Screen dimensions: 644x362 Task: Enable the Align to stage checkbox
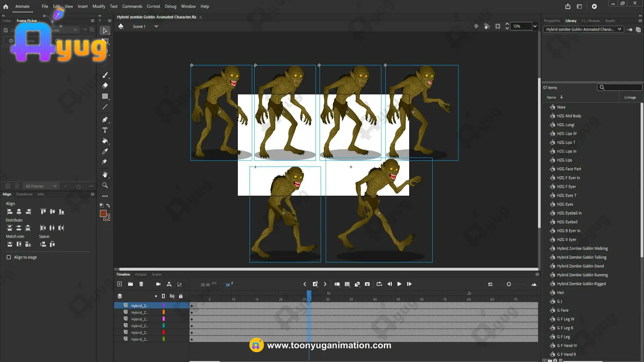coord(9,257)
